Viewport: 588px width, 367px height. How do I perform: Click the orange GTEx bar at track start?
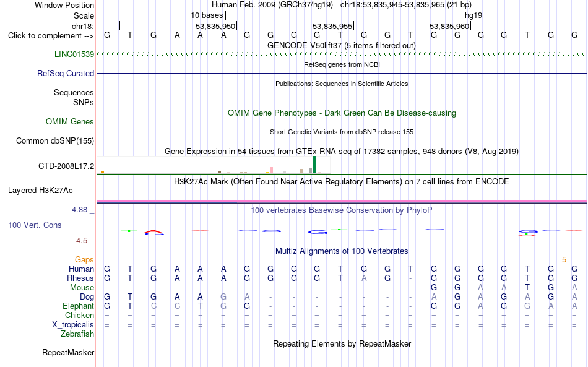point(102,173)
